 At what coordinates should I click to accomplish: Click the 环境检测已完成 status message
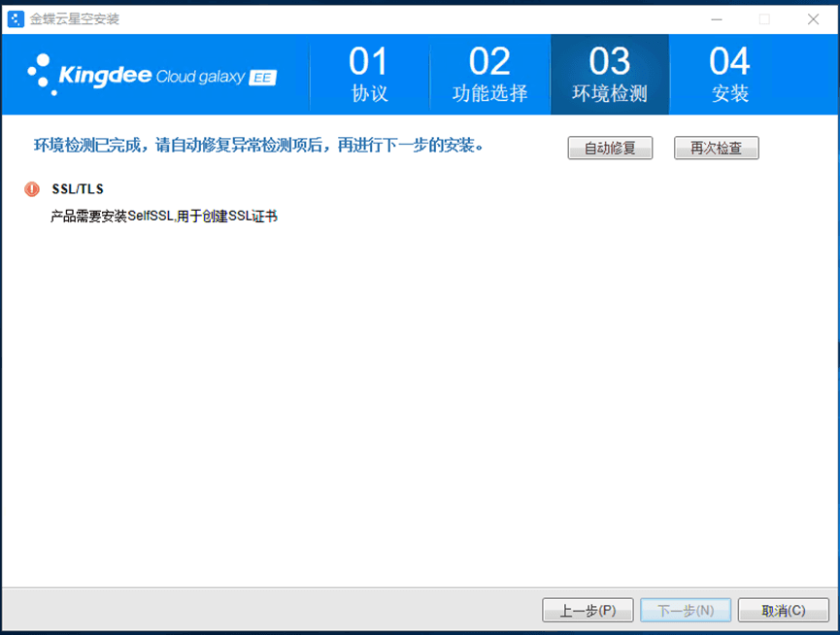(x=258, y=147)
